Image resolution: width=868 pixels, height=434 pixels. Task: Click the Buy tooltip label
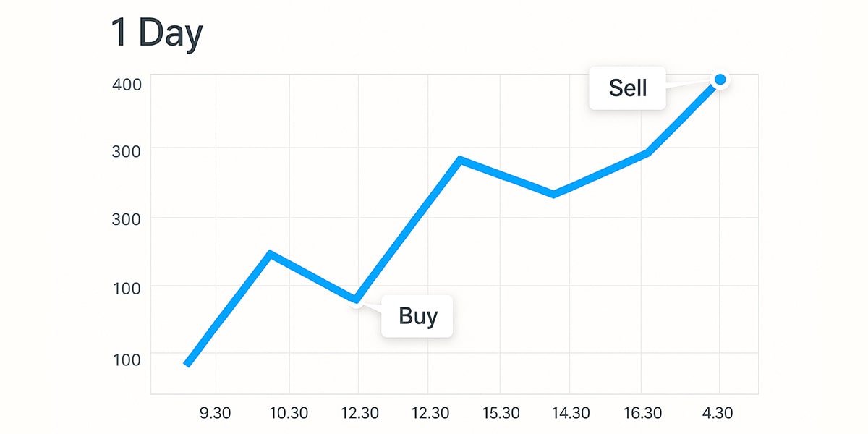(417, 316)
